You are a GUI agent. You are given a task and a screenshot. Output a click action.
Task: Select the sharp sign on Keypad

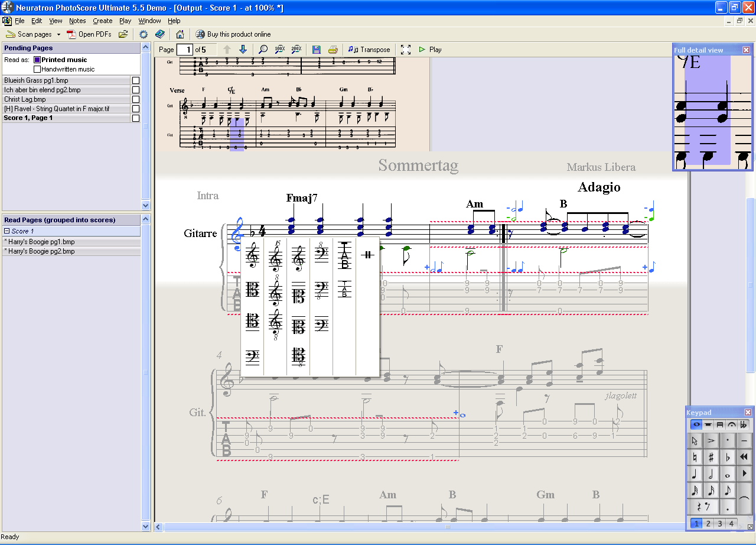(711, 458)
